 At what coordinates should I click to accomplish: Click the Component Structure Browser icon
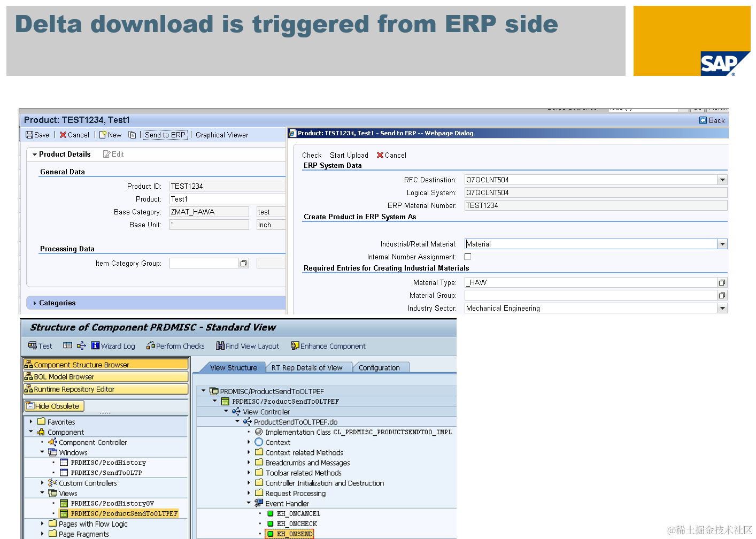[29, 364]
